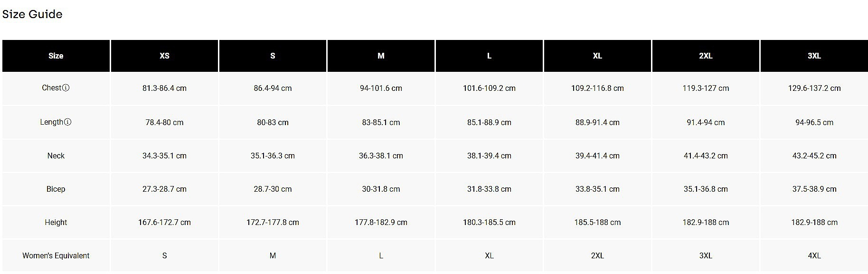
Task: Click the info icon next to Length
Action: coord(68,122)
